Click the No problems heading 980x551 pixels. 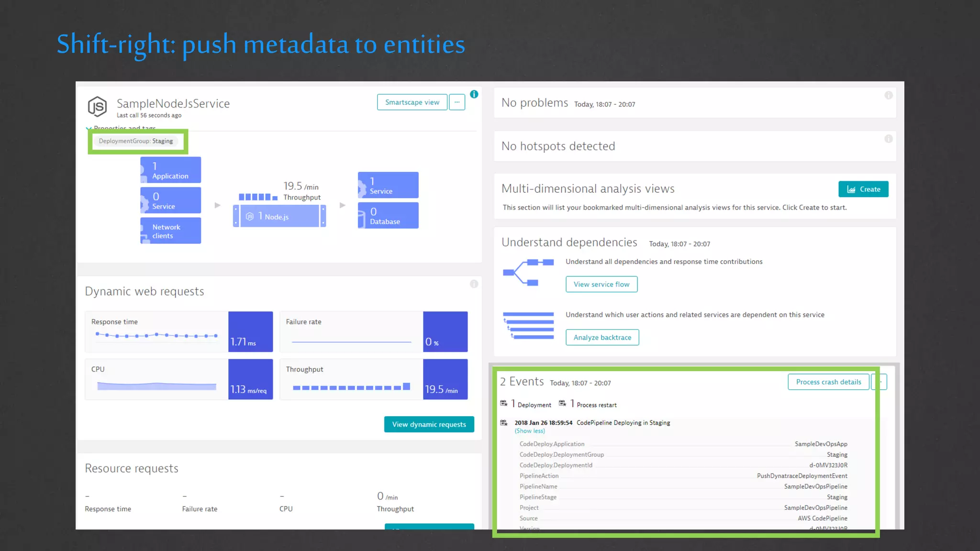(535, 103)
